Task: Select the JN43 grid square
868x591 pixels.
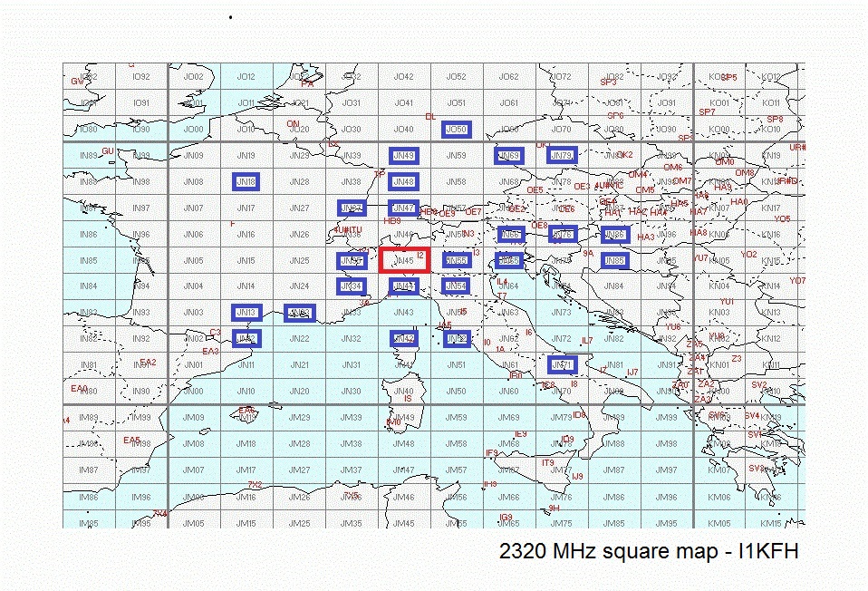Action: point(403,313)
